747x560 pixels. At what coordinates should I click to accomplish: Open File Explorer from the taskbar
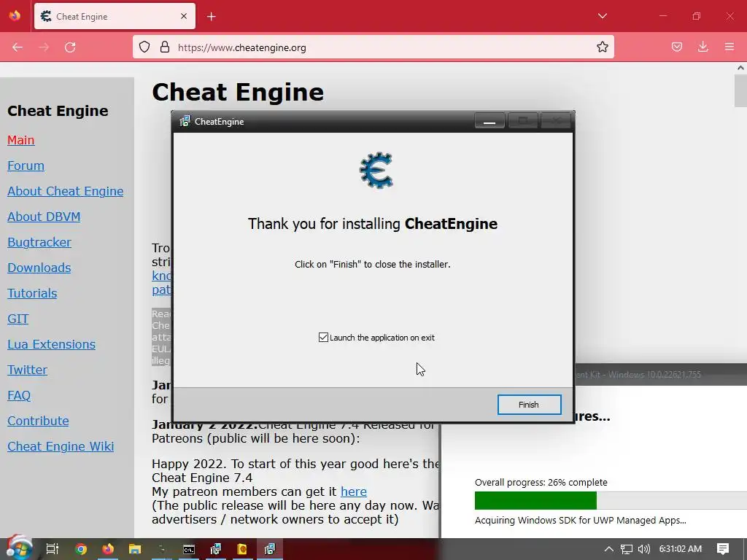point(135,549)
